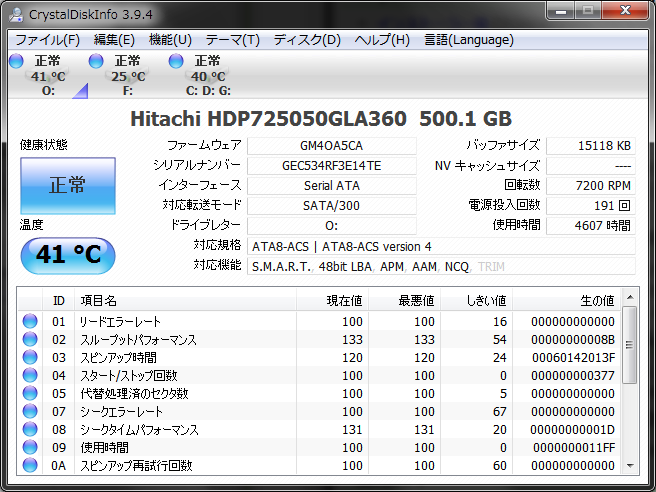Click the ATA8-ACS standard field
Viewport: 656px width, 492px height.
(441, 246)
